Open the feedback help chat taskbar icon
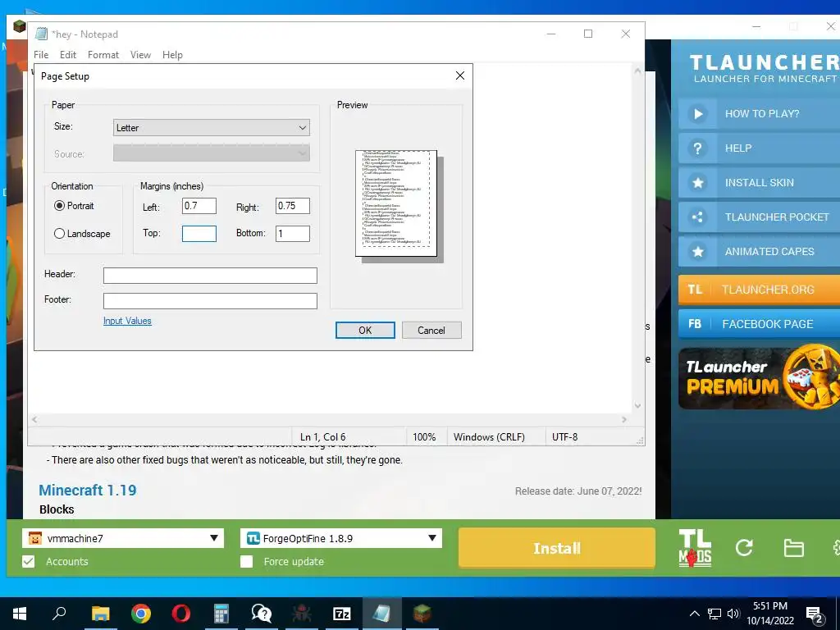The width and height of the screenshot is (840, 630). 262,614
